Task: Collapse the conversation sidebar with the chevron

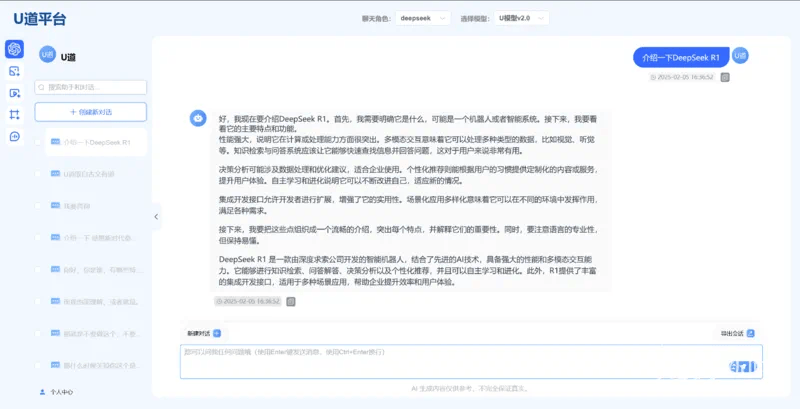Action: click(156, 217)
